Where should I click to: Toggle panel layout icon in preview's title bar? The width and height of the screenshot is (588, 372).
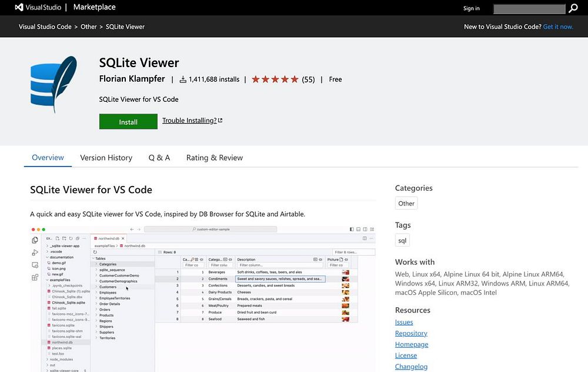[x=358, y=229]
